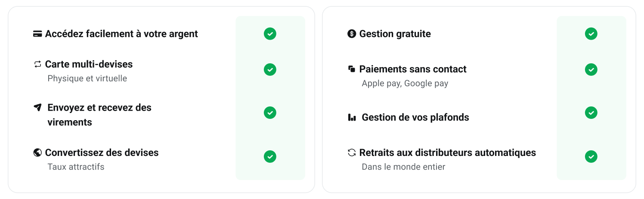This screenshot has width=644, height=199.
Task: Select the Physique et virtuelle subtitle
Action: pyautogui.click(x=87, y=78)
